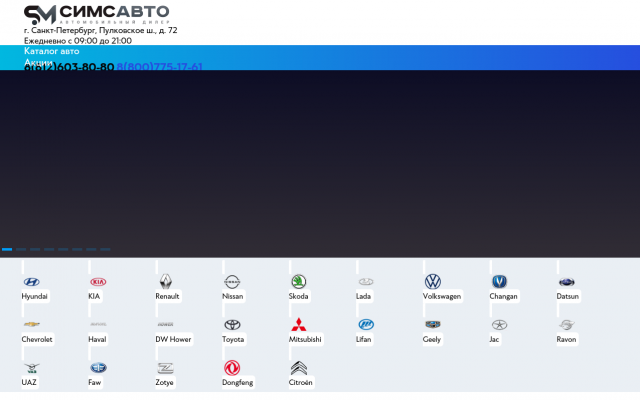Click the Haval logo icon
The image size is (640, 400).
pyautogui.click(x=98, y=324)
